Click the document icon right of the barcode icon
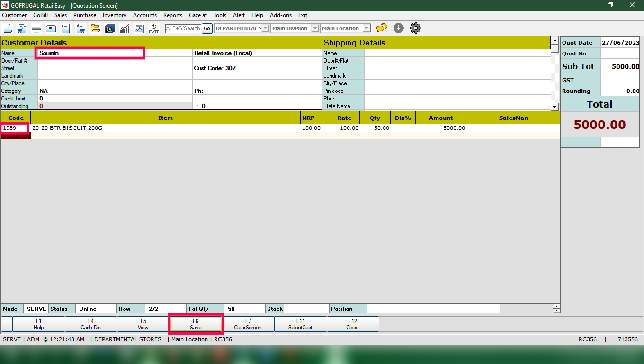Image resolution: width=644 pixels, height=364 pixels. tap(66, 28)
